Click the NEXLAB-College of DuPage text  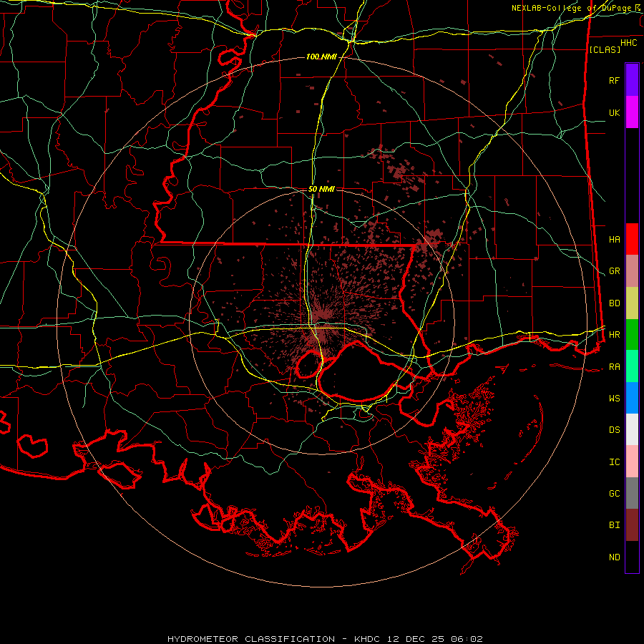(x=572, y=8)
